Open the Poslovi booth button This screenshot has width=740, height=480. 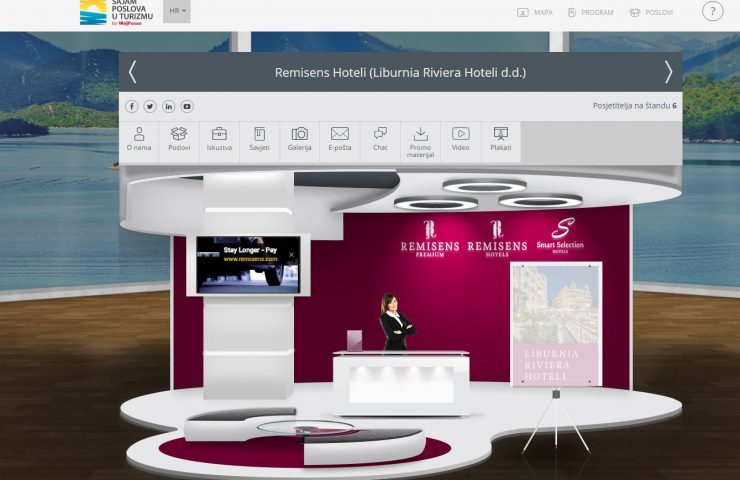pyautogui.click(x=179, y=142)
